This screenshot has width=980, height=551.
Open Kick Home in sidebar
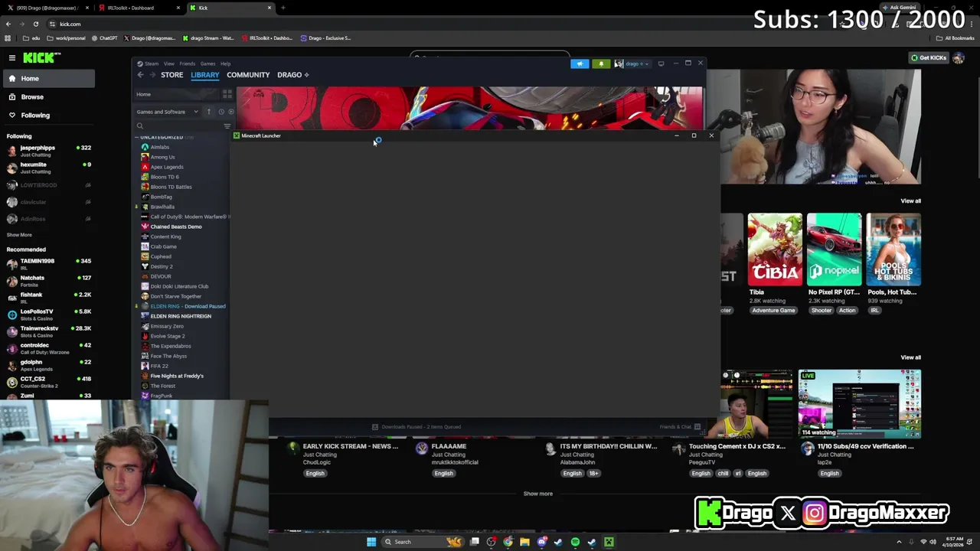(x=48, y=78)
